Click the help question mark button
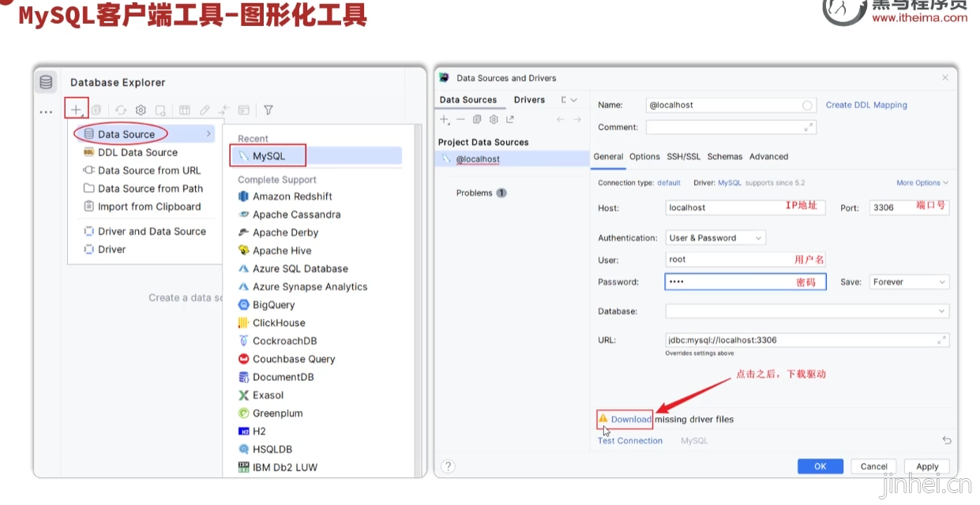 448,466
